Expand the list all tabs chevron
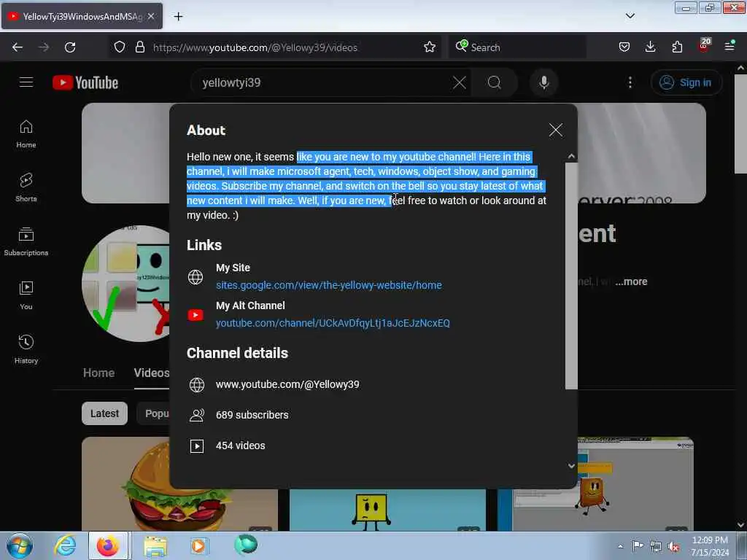Screen dimensions: 747x560 click(630, 16)
